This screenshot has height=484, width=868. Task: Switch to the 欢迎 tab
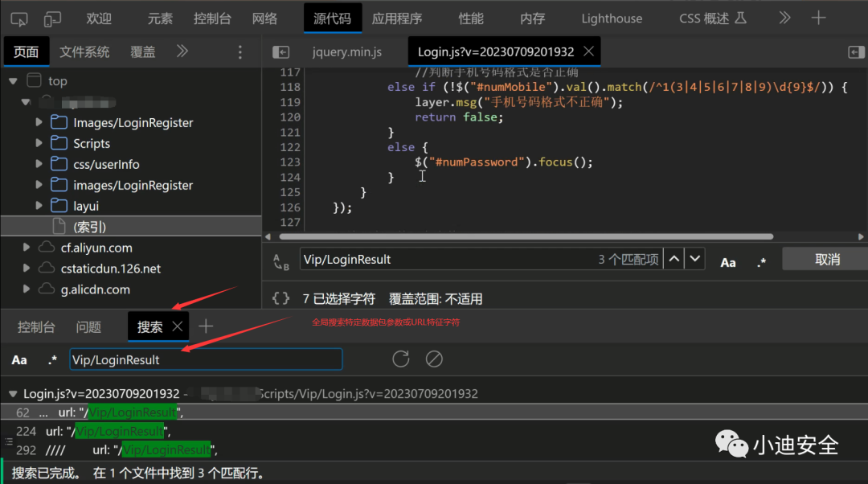[99, 18]
